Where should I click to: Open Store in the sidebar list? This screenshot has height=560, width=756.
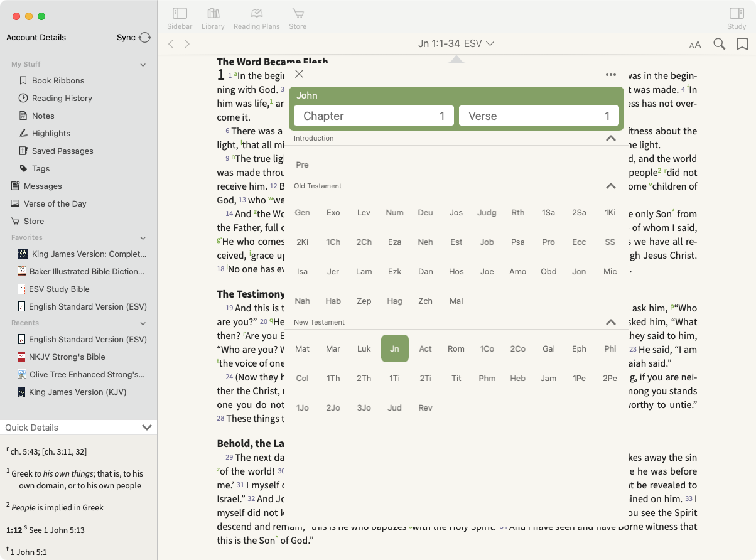click(x=34, y=221)
